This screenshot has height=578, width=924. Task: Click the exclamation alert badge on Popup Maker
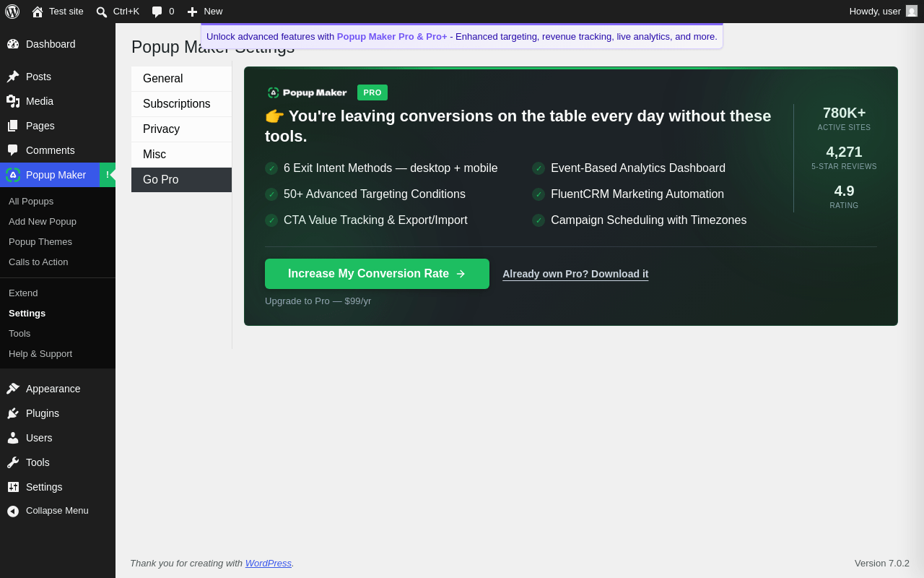(x=108, y=175)
